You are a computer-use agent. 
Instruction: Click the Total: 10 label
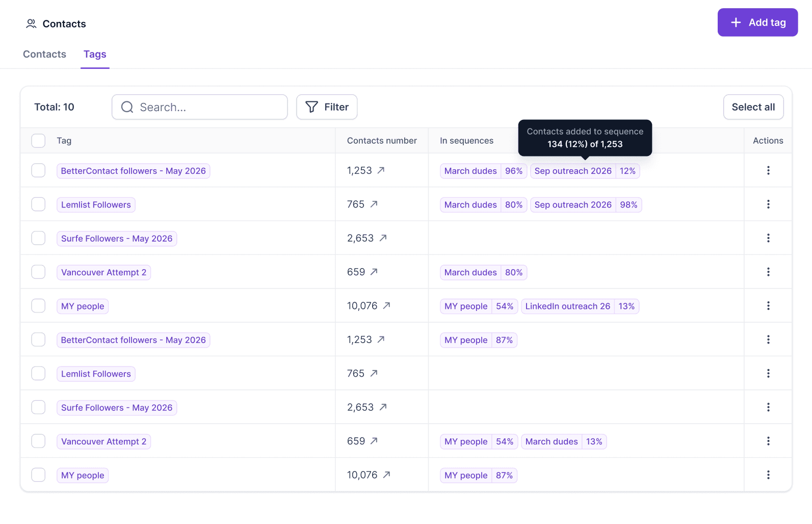(54, 107)
